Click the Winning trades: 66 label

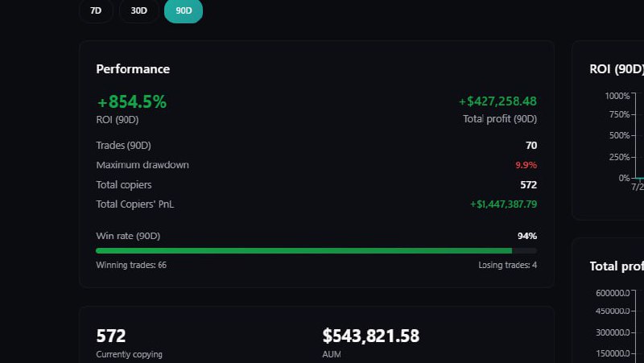click(131, 266)
